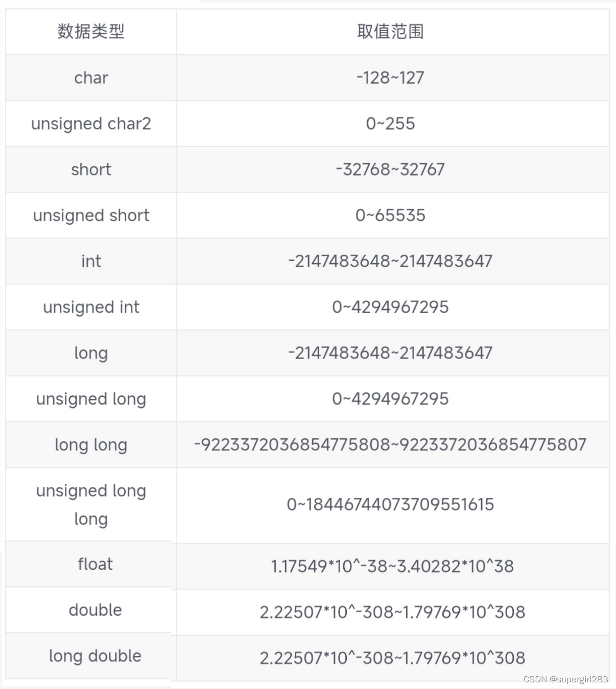The width and height of the screenshot is (616, 689).
Task: Click the 'CSDN @supergirl283' watermark
Action: pyautogui.click(x=565, y=679)
